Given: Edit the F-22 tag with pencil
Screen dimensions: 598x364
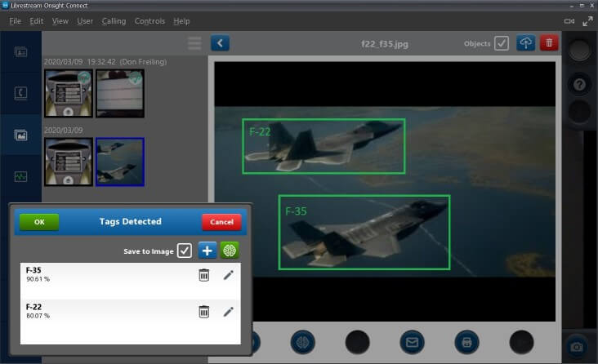Looking at the screenshot, I should pyautogui.click(x=228, y=312).
